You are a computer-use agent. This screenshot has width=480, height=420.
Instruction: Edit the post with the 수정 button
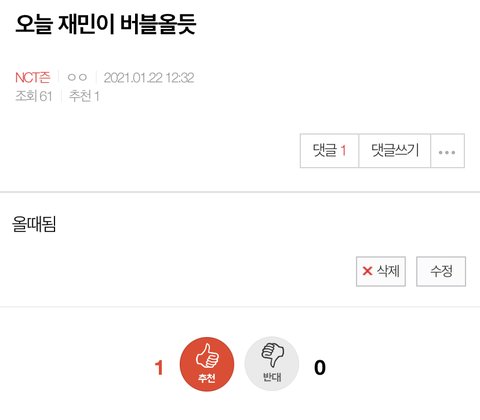point(441,271)
